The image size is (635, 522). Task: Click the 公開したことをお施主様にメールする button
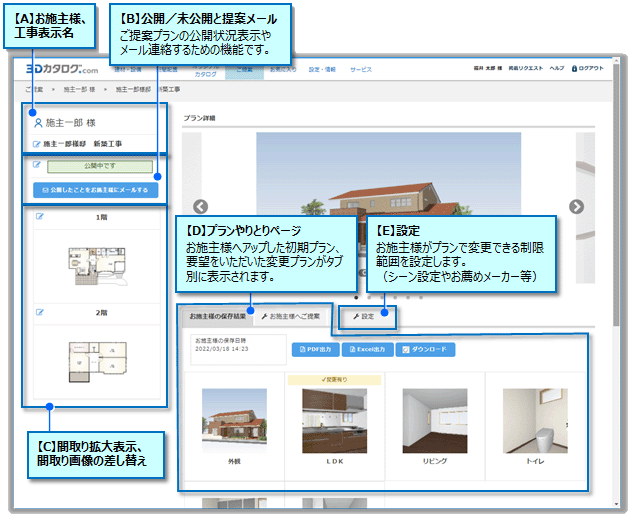coord(95,189)
